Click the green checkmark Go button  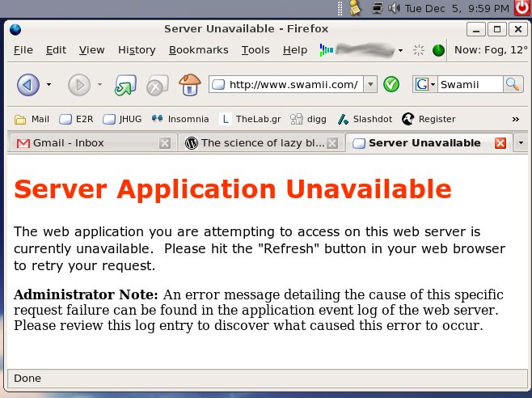point(391,84)
